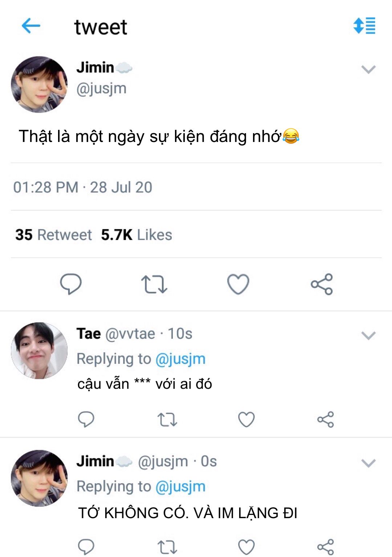Viewport: 392px width, 557px height.
Task: Open dropdown chevron on Jimin's last reply
Action: coord(368,463)
